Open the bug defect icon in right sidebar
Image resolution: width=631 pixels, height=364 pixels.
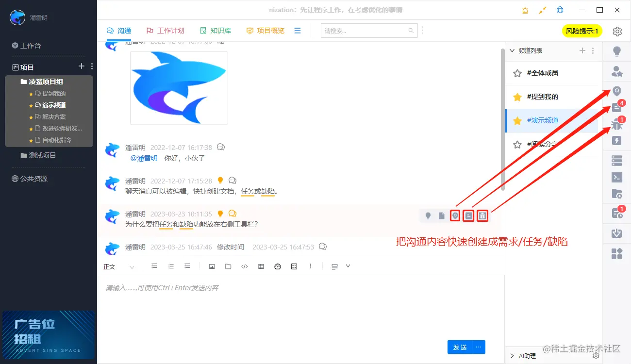tap(617, 124)
